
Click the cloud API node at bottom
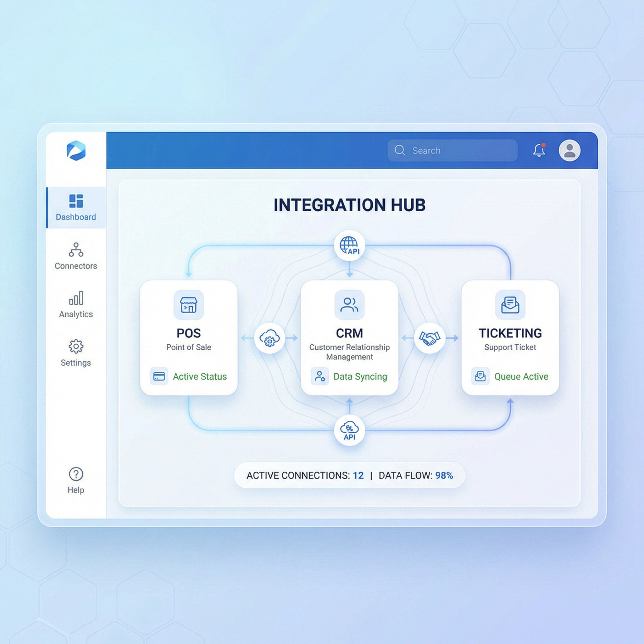coord(349,430)
